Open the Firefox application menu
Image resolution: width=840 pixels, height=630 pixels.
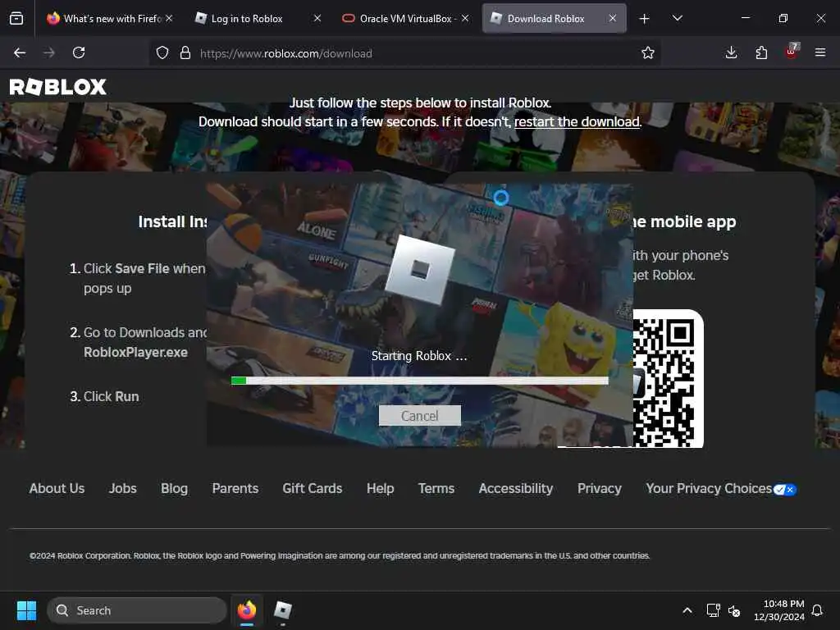click(x=820, y=52)
